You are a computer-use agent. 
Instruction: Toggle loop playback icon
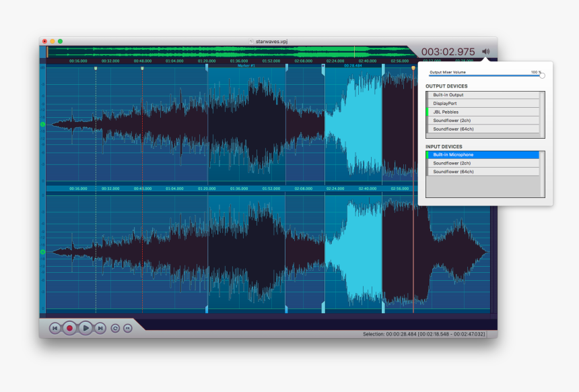(115, 328)
